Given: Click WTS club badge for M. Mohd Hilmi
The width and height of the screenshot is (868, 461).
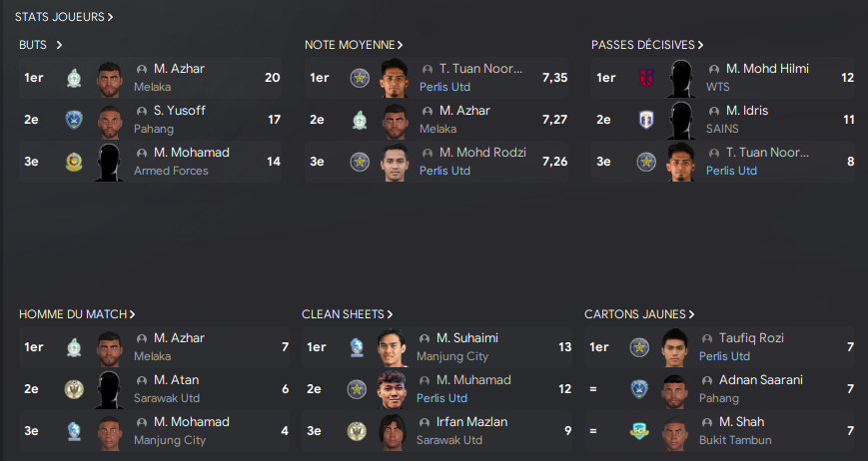Looking at the screenshot, I should [646, 78].
